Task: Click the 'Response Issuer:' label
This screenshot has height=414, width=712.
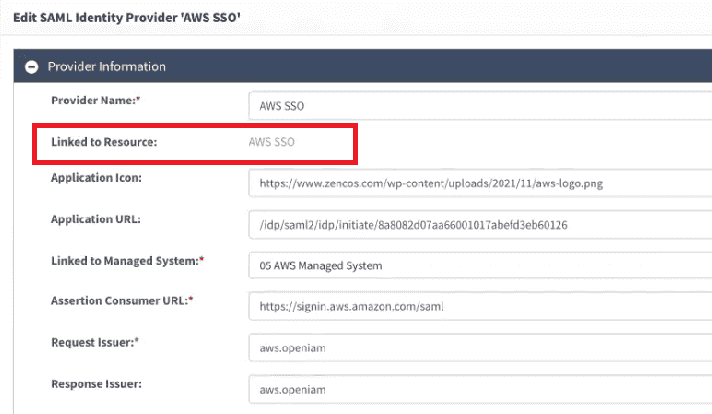Action: [x=98, y=382]
